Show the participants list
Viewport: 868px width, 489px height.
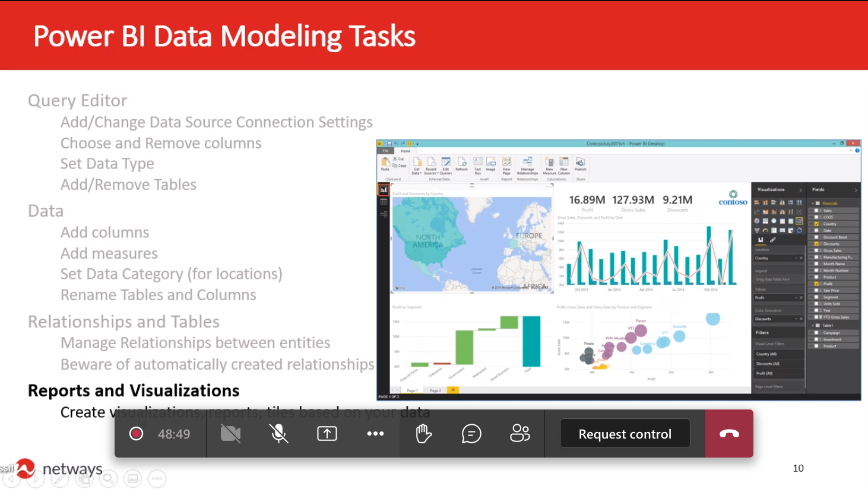click(520, 434)
